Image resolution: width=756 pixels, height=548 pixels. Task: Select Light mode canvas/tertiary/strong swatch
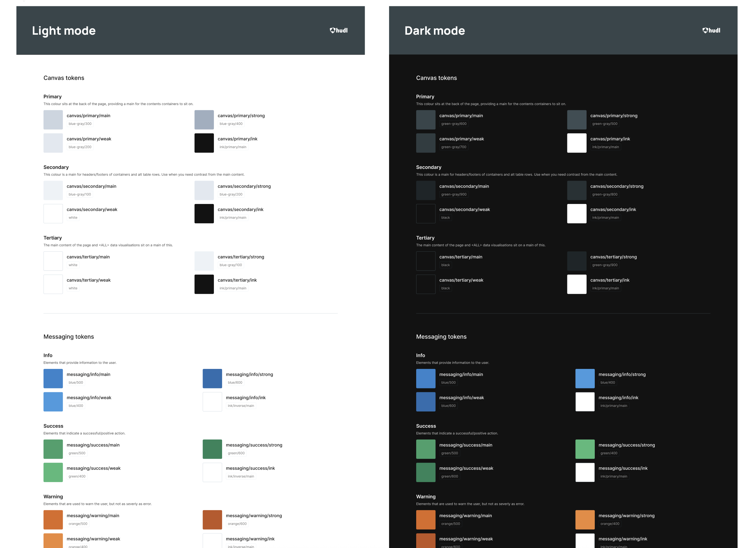tap(204, 261)
